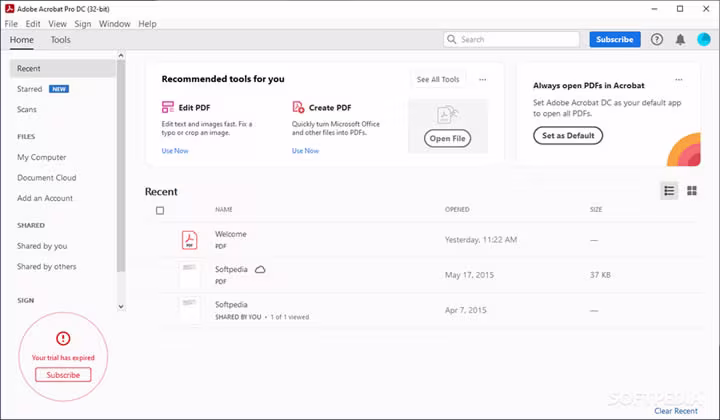Open notifications bell icon

(x=680, y=39)
